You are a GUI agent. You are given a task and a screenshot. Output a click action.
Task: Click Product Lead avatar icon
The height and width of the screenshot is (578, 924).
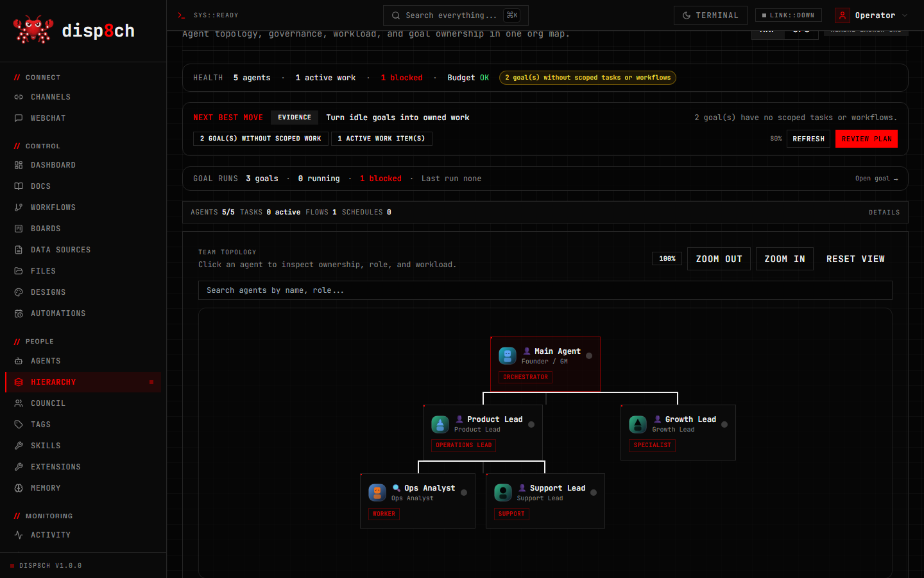pyautogui.click(x=440, y=424)
